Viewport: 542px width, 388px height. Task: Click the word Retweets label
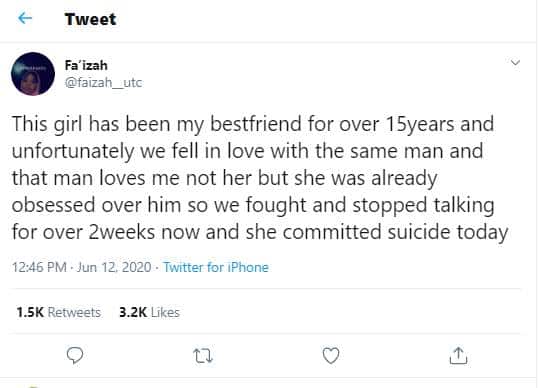coord(74,312)
